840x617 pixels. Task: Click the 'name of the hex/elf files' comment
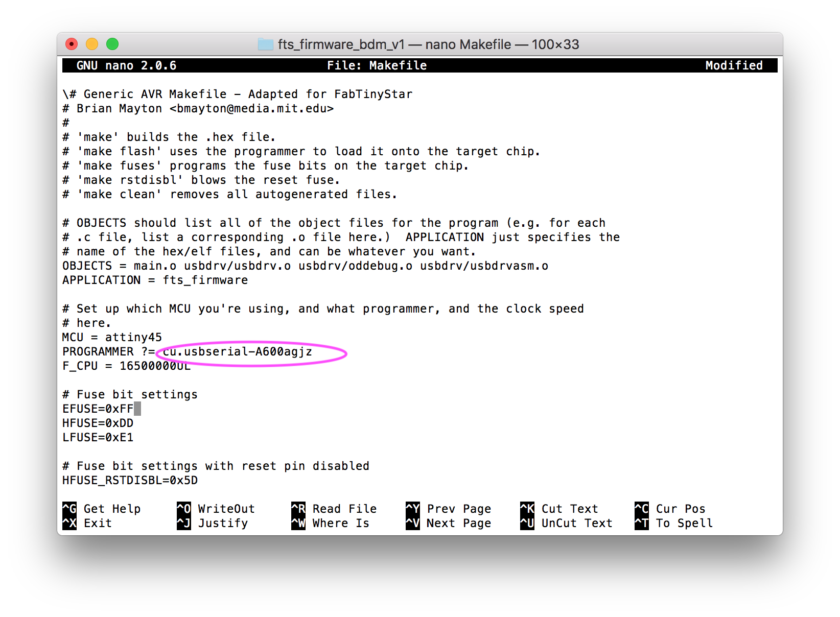269,251
